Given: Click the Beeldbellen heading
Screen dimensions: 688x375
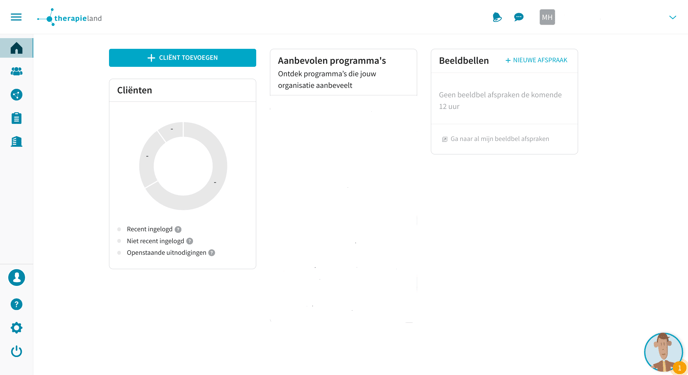Looking at the screenshot, I should 464,61.
